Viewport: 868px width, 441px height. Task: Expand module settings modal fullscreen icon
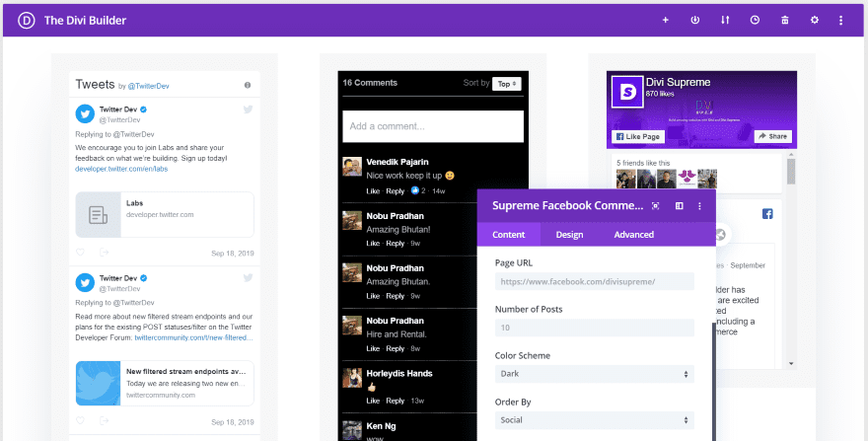point(655,205)
